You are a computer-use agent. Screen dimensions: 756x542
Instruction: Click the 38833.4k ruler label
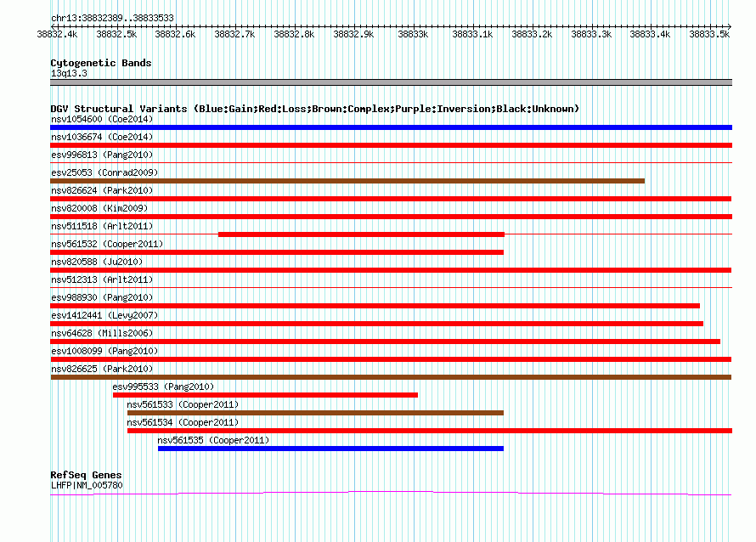tap(650, 34)
